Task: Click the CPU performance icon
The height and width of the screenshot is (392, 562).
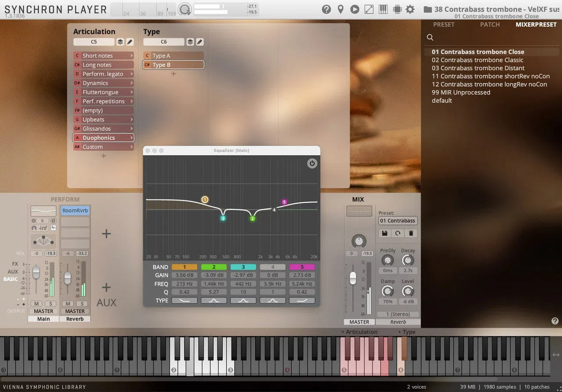Action: (397, 9)
